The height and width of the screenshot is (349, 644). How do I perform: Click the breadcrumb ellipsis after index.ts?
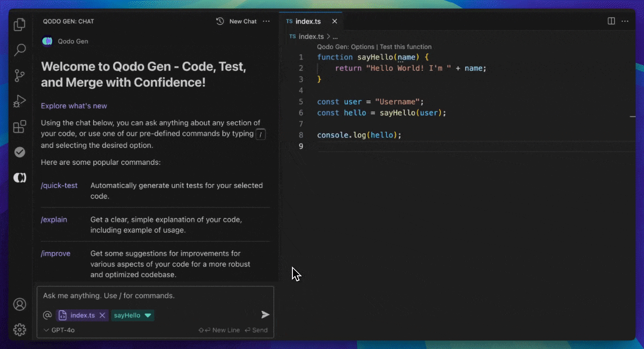click(x=335, y=36)
